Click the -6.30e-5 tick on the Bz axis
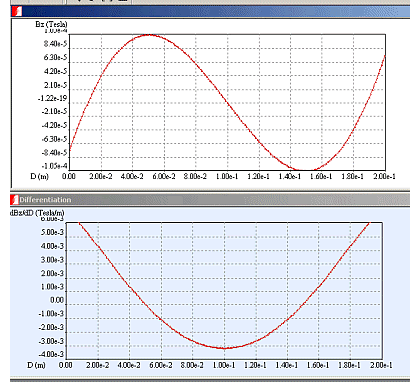This screenshot has height=392, width=410. [54, 139]
